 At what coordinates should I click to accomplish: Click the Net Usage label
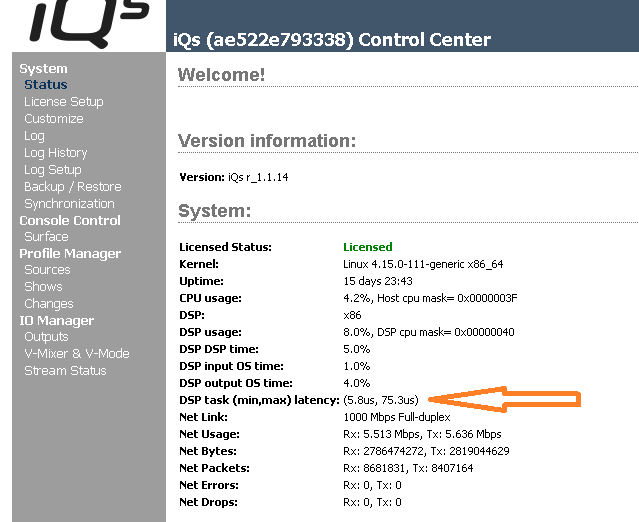coord(209,434)
